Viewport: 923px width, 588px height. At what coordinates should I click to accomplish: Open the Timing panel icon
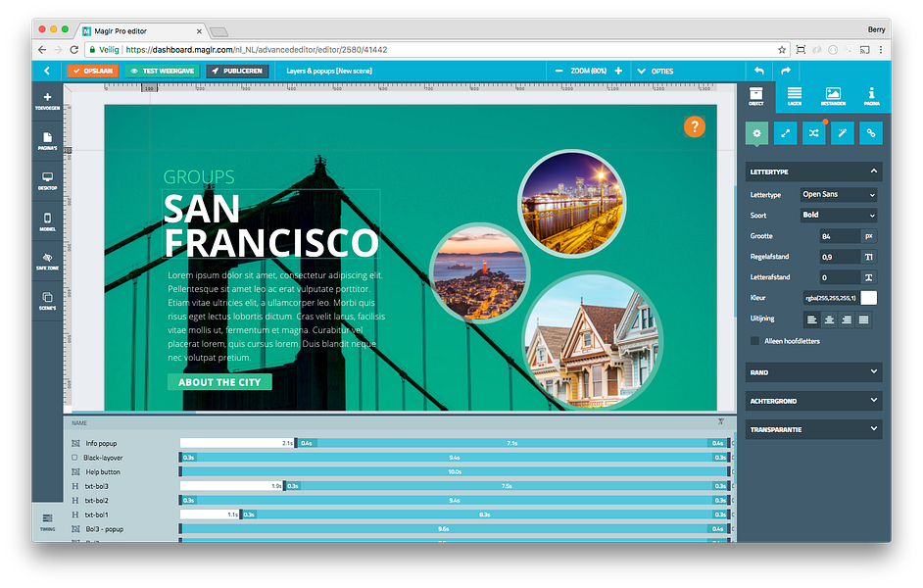click(x=48, y=521)
